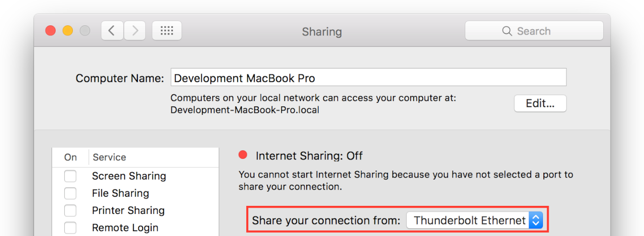Minimize the Sharing window
The width and height of the screenshot is (644, 236).
(68, 31)
